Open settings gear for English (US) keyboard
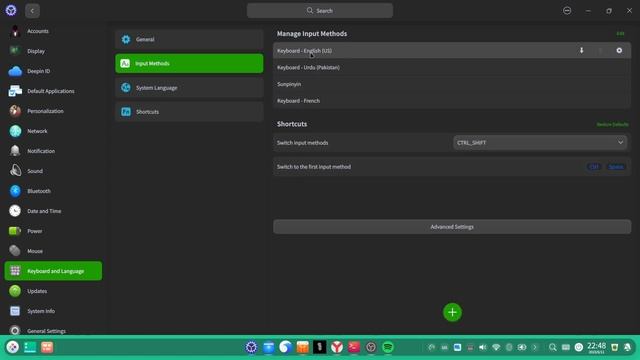Screen dimensions: 640x360 [x=619, y=51]
